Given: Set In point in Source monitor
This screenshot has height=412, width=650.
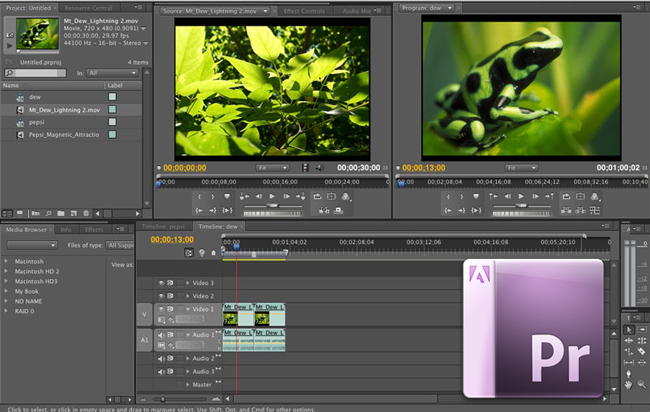Looking at the screenshot, I should pos(199,197).
